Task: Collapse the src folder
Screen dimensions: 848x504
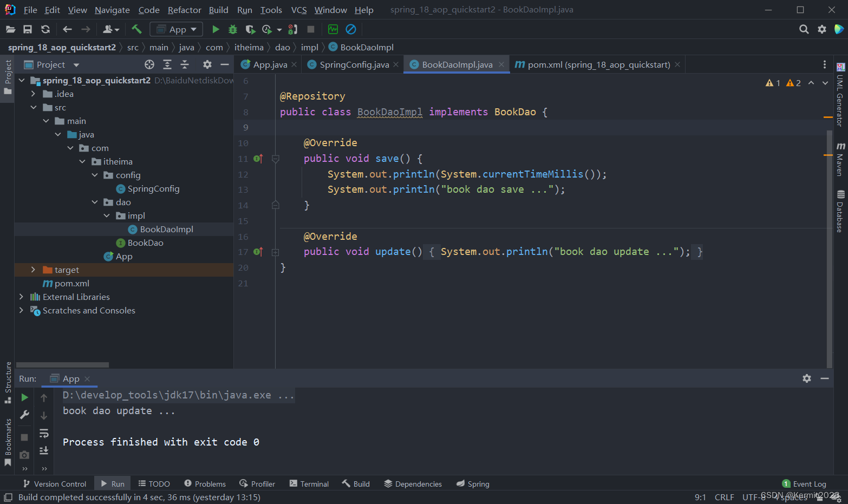Action: click(x=34, y=107)
